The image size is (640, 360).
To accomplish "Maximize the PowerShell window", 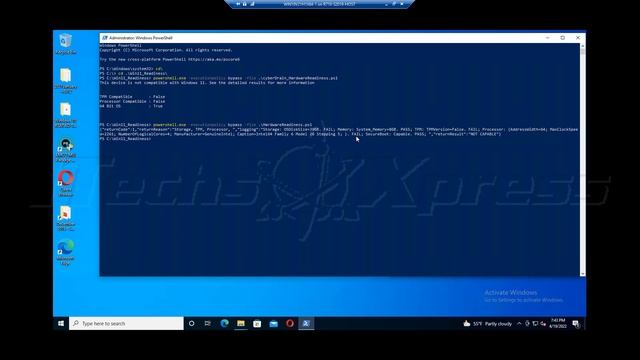I will (x=562, y=38).
